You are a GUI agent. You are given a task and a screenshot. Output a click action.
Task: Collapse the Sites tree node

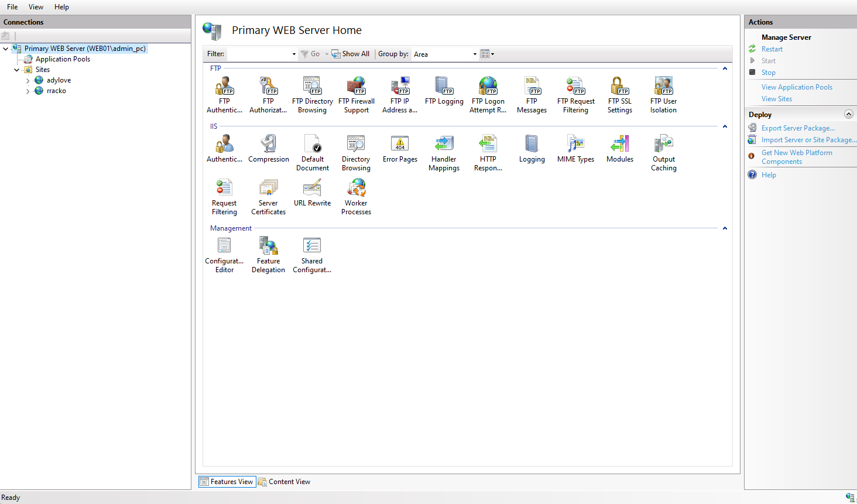pos(17,70)
